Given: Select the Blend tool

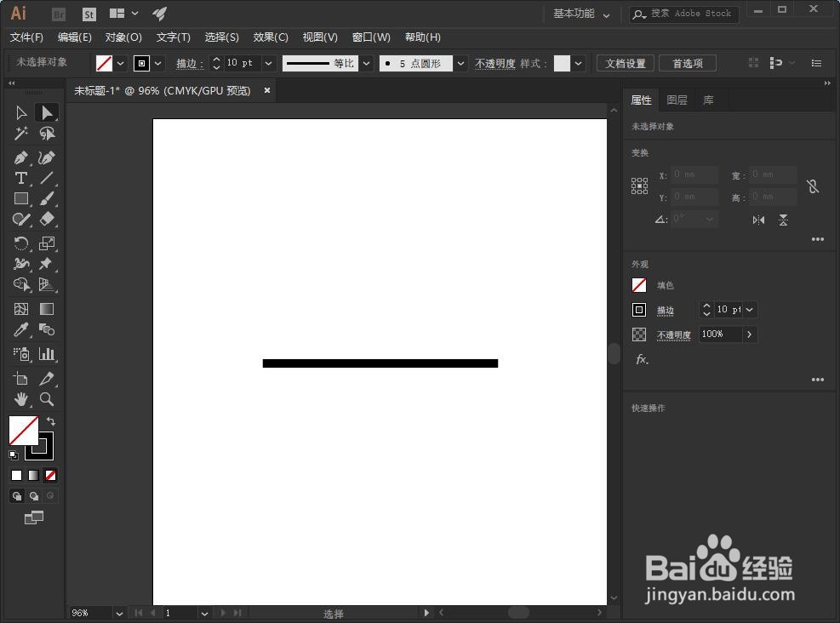Looking at the screenshot, I should [47, 329].
